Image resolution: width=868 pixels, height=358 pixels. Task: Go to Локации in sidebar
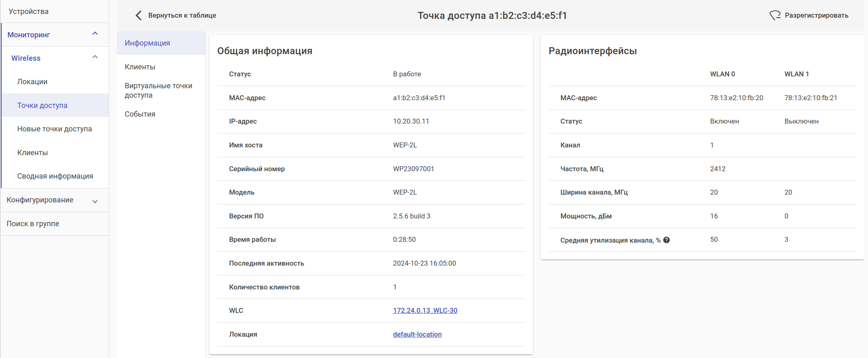coord(32,82)
